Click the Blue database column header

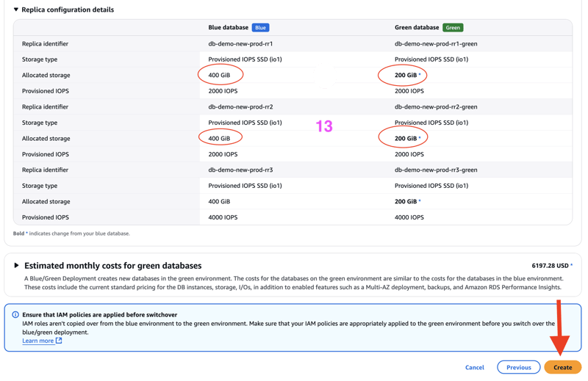coord(228,28)
